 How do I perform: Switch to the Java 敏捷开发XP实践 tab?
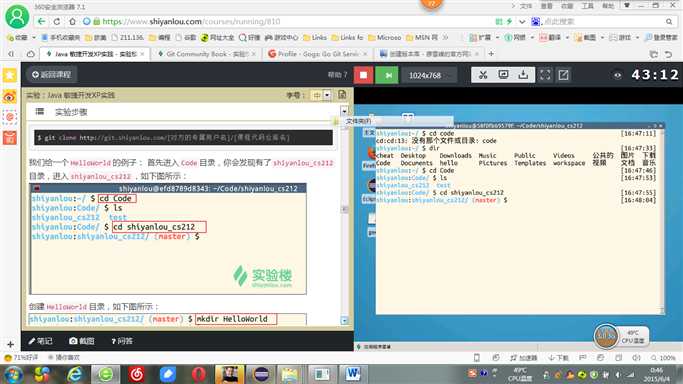tap(95, 54)
